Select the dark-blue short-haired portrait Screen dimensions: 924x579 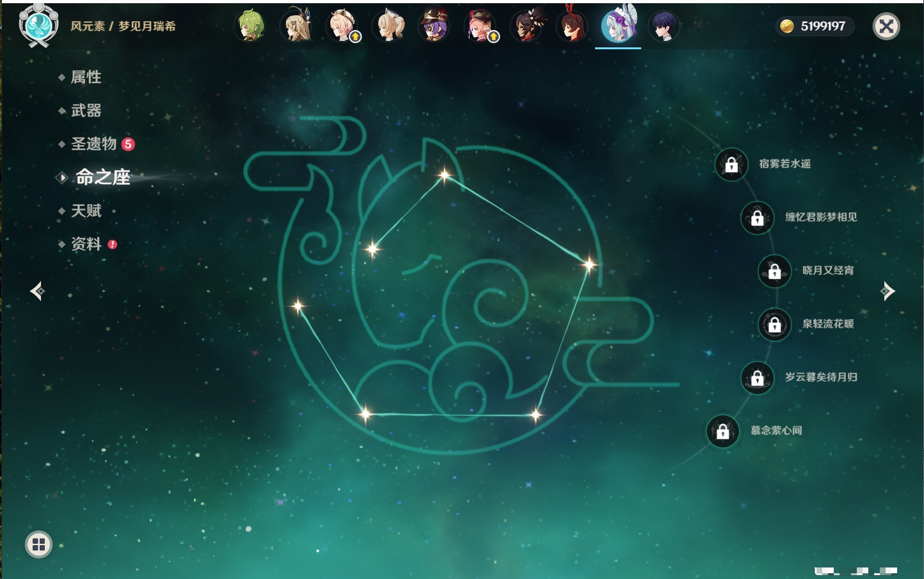pyautogui.click(x=664, y=26)
